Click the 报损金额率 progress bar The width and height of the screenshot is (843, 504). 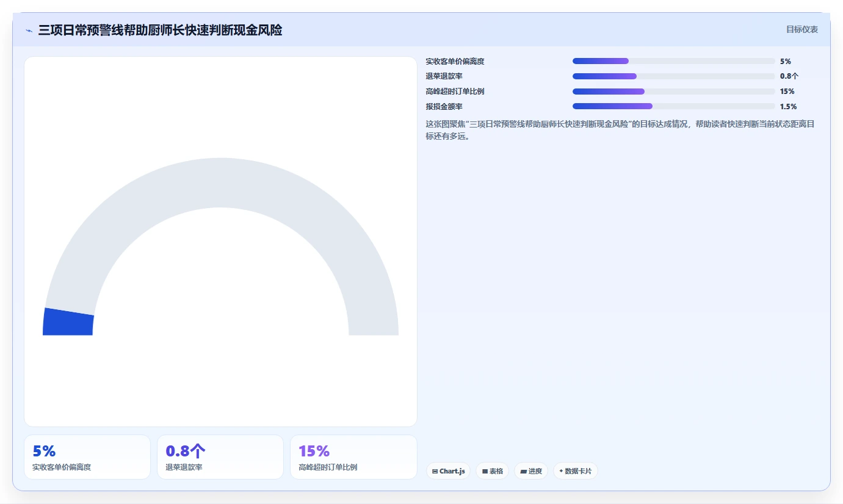(x=673, y=106)
